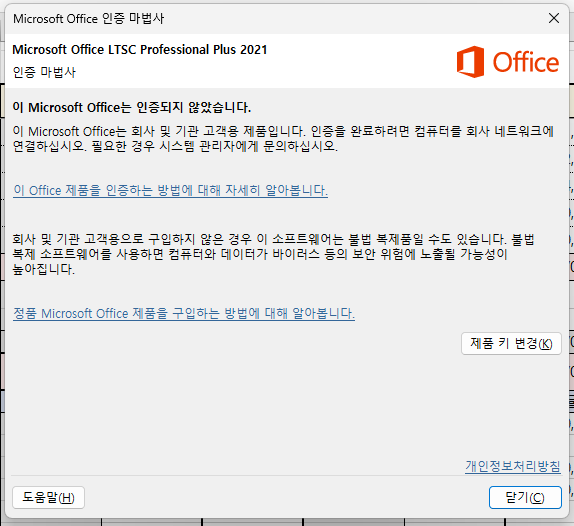Click the 닫기(C) button
The height and width of the screenshot is (526, 574).
[x=525, y=497]
